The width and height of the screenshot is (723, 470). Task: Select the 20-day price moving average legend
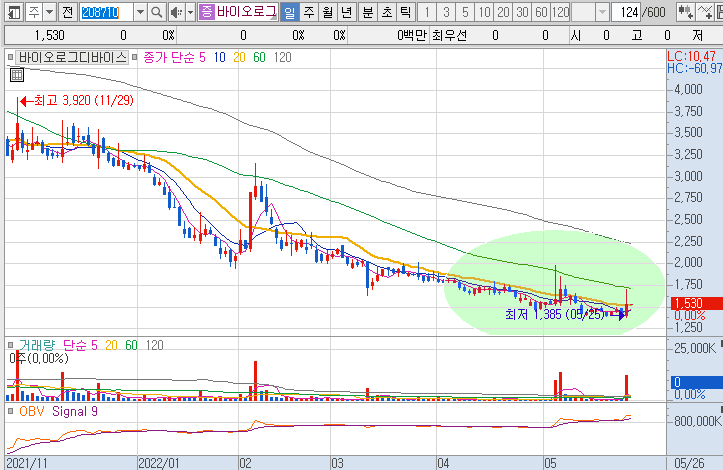click(x=239, y=57)
